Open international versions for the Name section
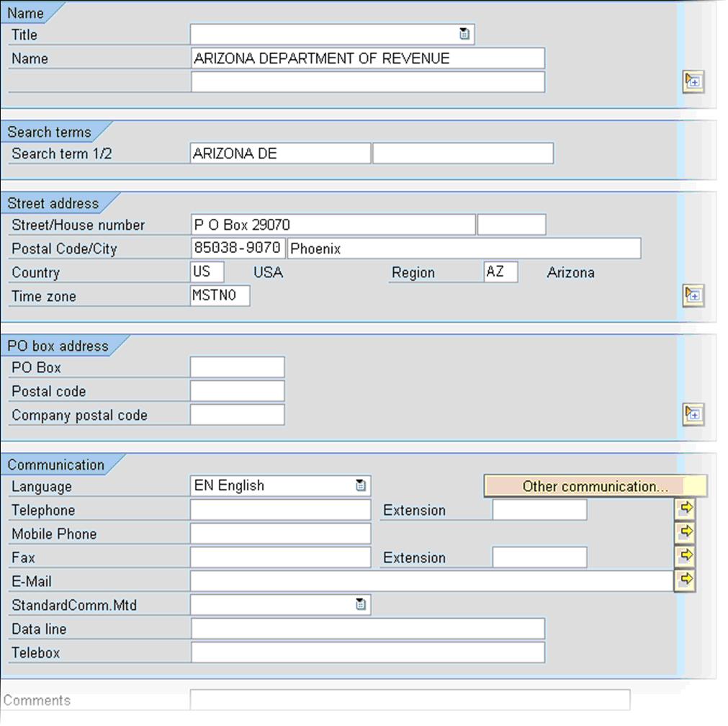Image resolution: width=728 pixels, height=726 pixels. pos(692,82)
